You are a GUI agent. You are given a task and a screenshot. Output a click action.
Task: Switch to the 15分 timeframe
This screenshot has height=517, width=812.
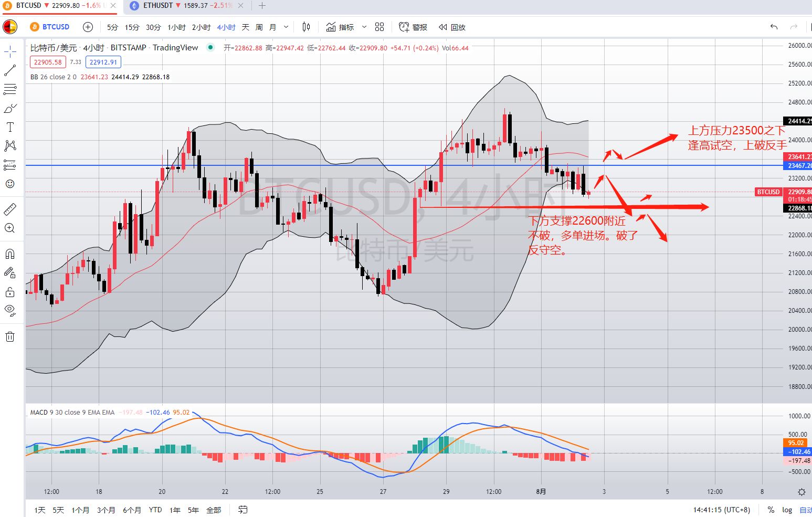[132, 27]
